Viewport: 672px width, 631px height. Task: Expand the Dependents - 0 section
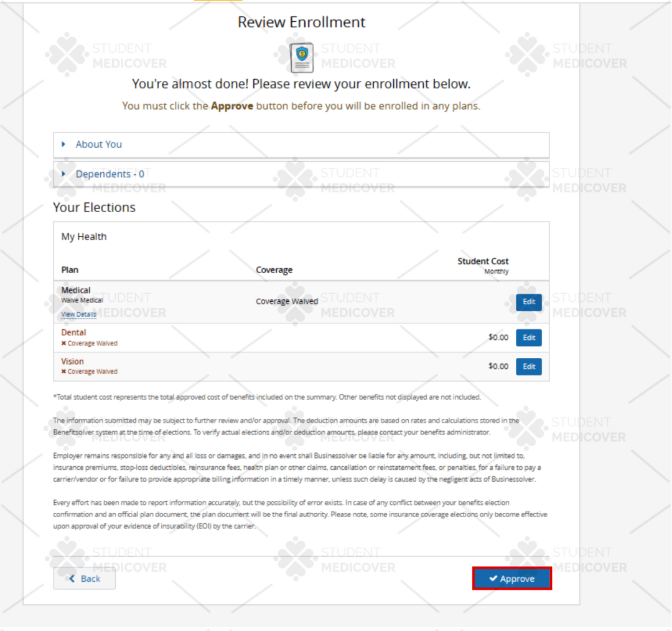click(110, 174)
